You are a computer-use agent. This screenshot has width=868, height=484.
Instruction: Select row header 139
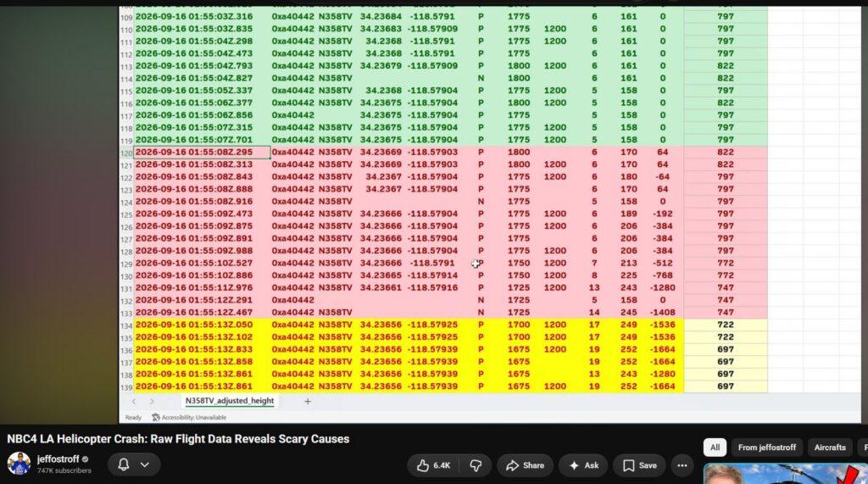point(126,387)
